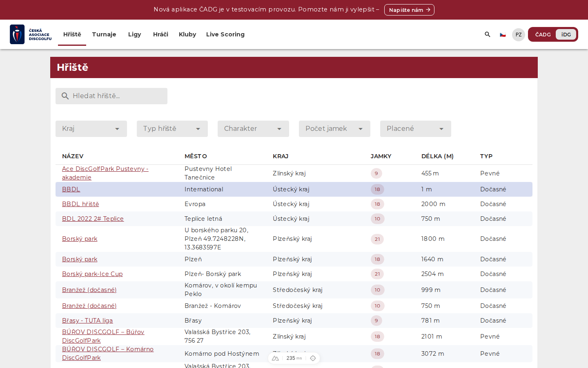Screen dimensions: 588x368
Task: Click the Hřiště page heading
Action: (73, 67)
